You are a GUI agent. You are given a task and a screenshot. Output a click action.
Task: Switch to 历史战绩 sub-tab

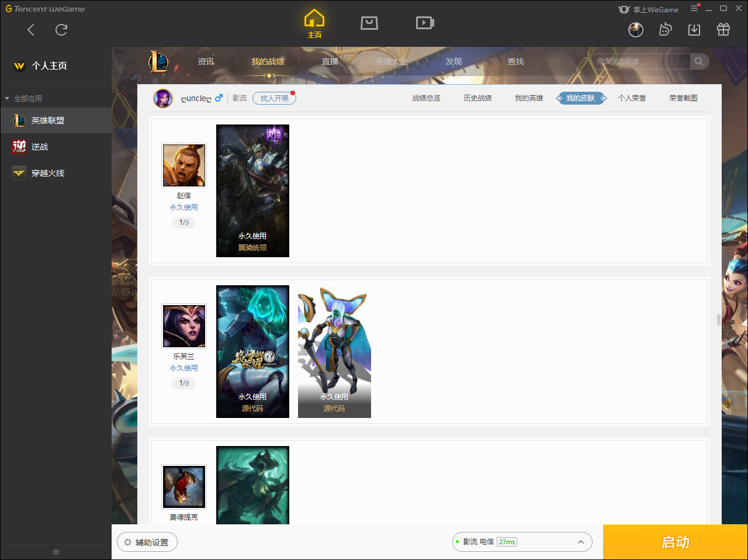point(477,98)
